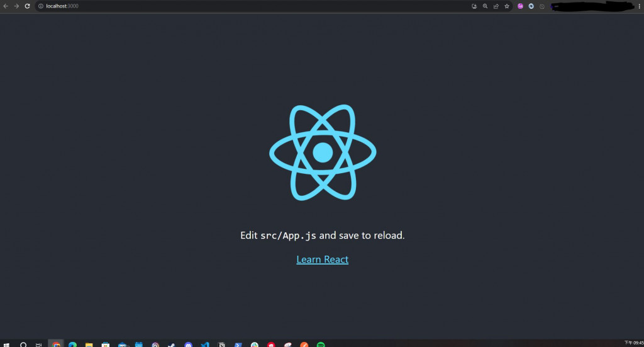644x347 pixels.
Task: Go back to the previous page
Action: [6, 6]
